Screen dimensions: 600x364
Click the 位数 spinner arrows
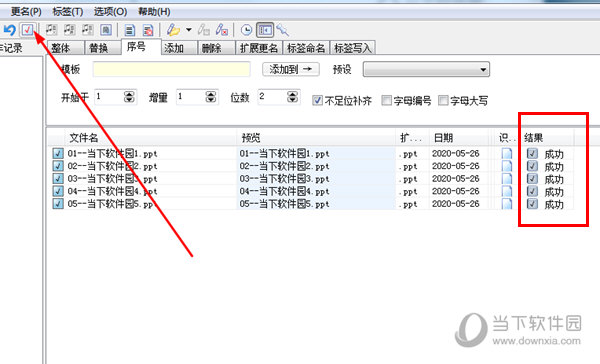point(293,97)
